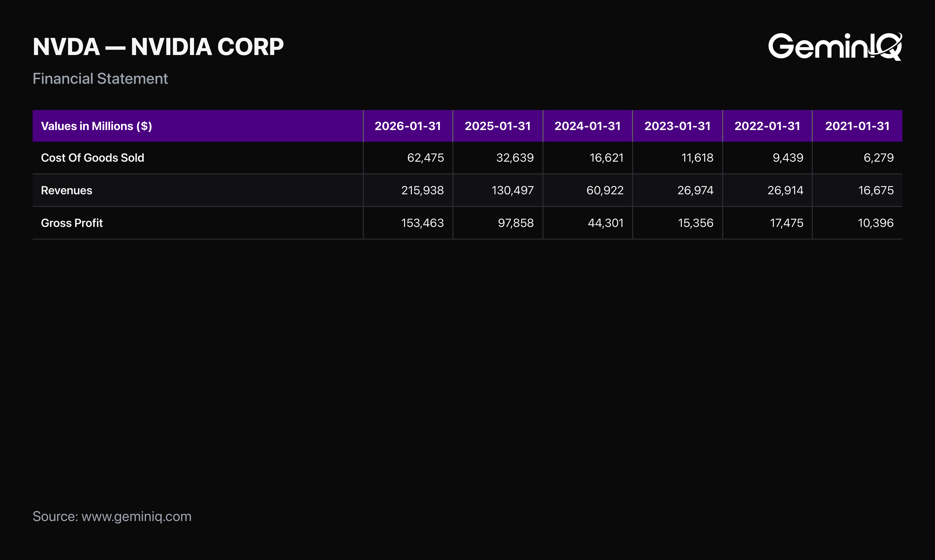Click cost of goods value 32,639

(515, 158)
